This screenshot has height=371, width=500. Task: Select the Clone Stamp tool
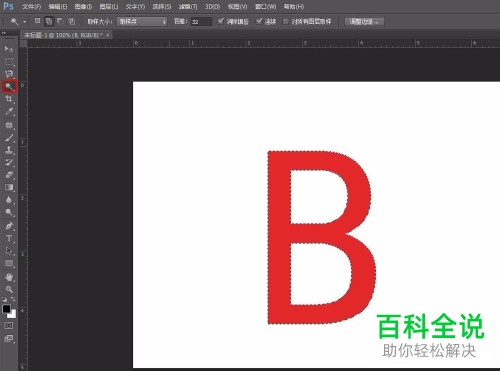(x=9, y=150)
